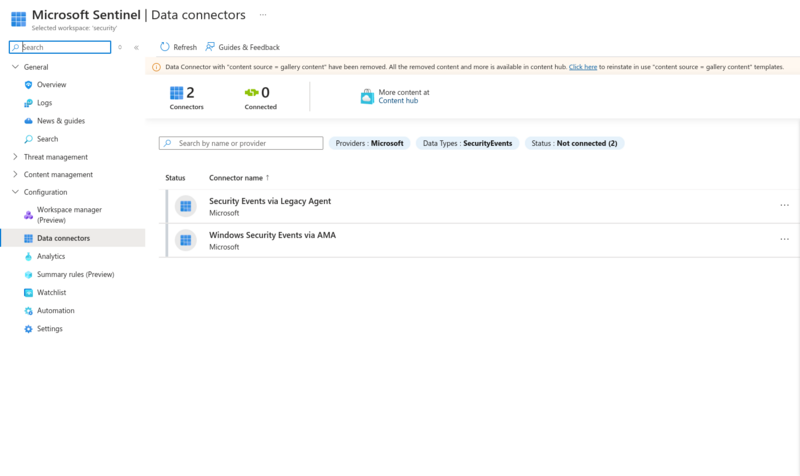
Task: Open the Providers : Microsoft filter
Action: click(x=369, y=143)
